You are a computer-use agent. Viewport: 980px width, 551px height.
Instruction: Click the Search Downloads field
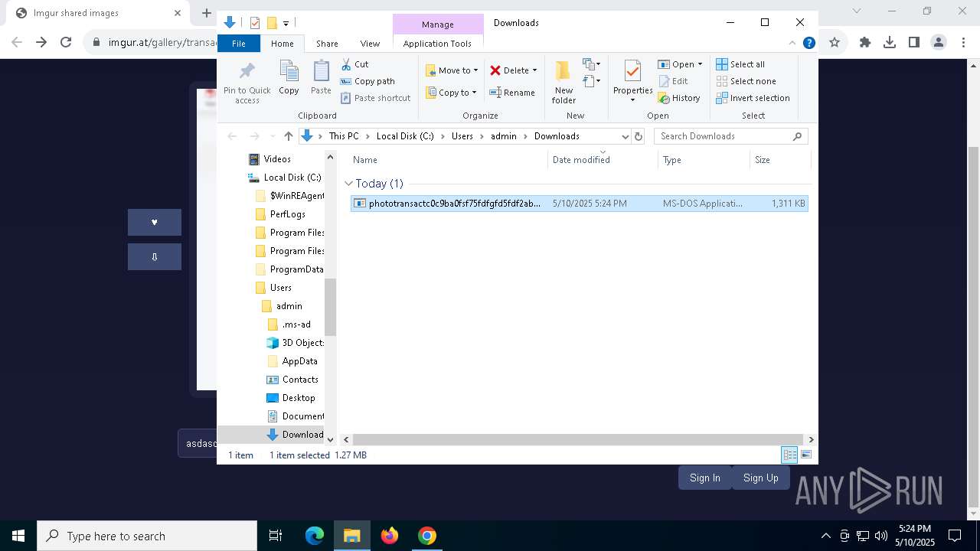pos(730,136)
